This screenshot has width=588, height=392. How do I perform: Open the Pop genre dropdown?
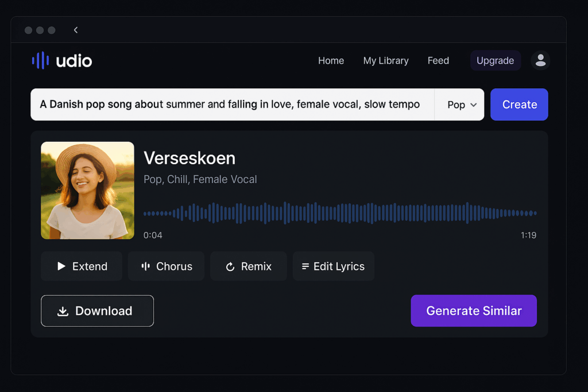(x=458, y=104)
